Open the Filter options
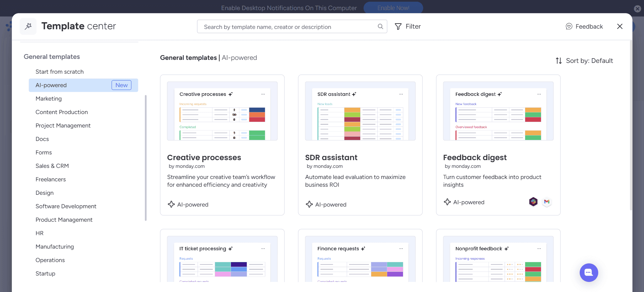644x292 pixels. coord(408,26)
